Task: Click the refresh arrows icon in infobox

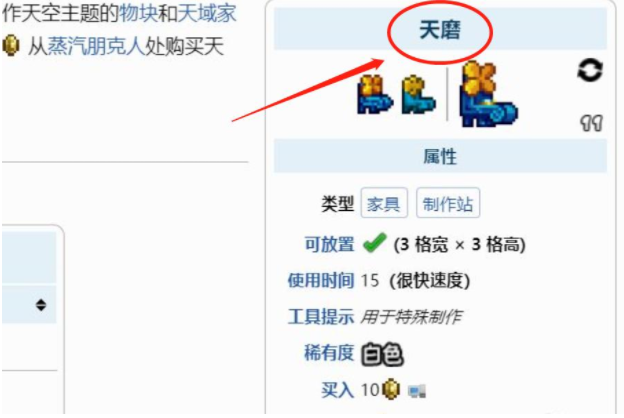Action: (x=590, y=70)
